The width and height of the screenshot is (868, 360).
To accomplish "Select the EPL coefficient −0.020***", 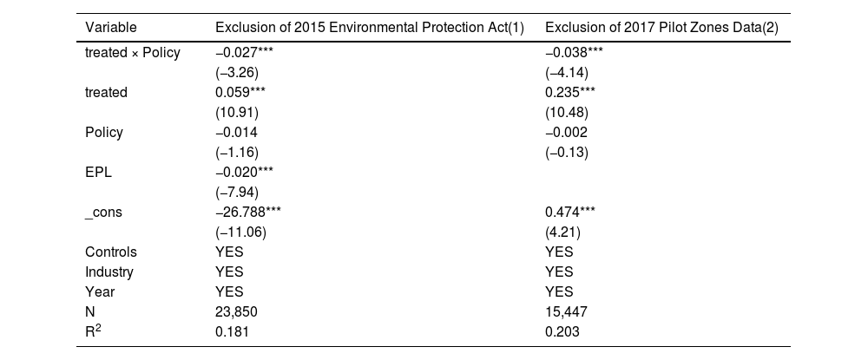I will pos(246,173).
